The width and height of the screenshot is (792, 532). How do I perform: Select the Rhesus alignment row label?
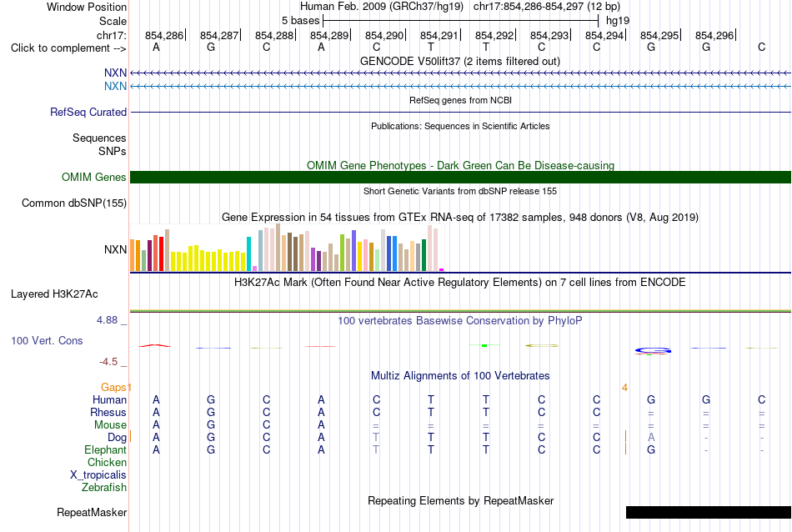point(108,412)
